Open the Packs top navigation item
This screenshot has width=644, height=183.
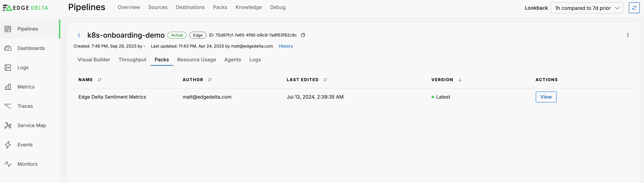pos(220,7)
